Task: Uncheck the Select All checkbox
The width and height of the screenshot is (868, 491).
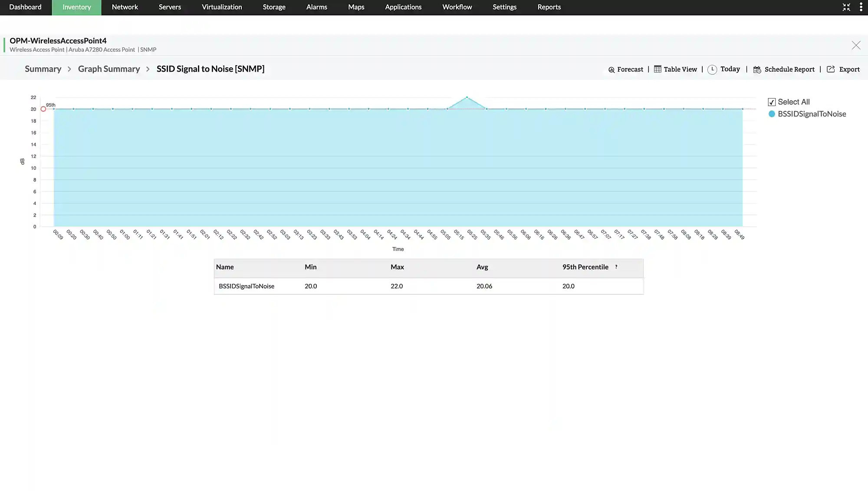Action: pyautogui.click(x=772, y=102)
